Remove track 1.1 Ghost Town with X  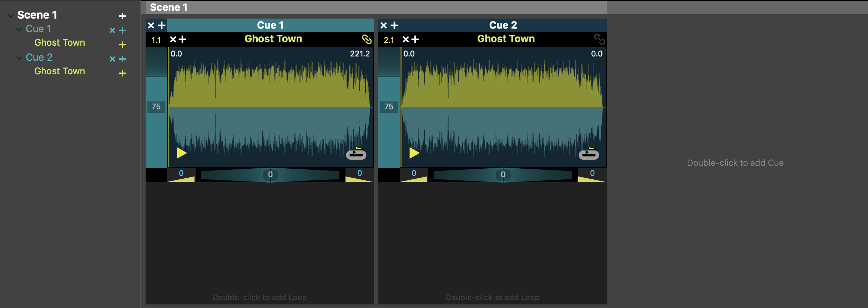[x=173, y=39]
